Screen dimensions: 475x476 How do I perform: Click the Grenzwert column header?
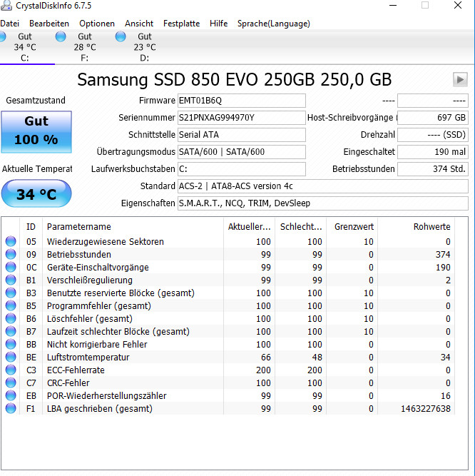(x=352, y=227)
